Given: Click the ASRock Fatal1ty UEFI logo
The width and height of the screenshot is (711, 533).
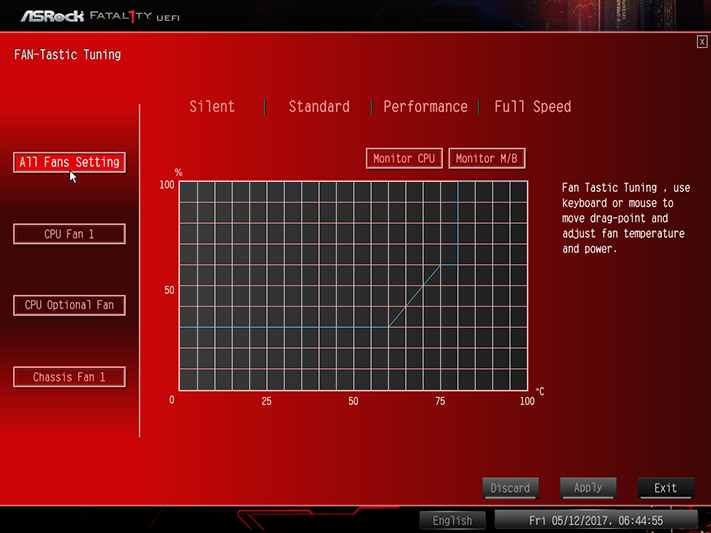Looking at the screenshot, I should pos(100,16).
